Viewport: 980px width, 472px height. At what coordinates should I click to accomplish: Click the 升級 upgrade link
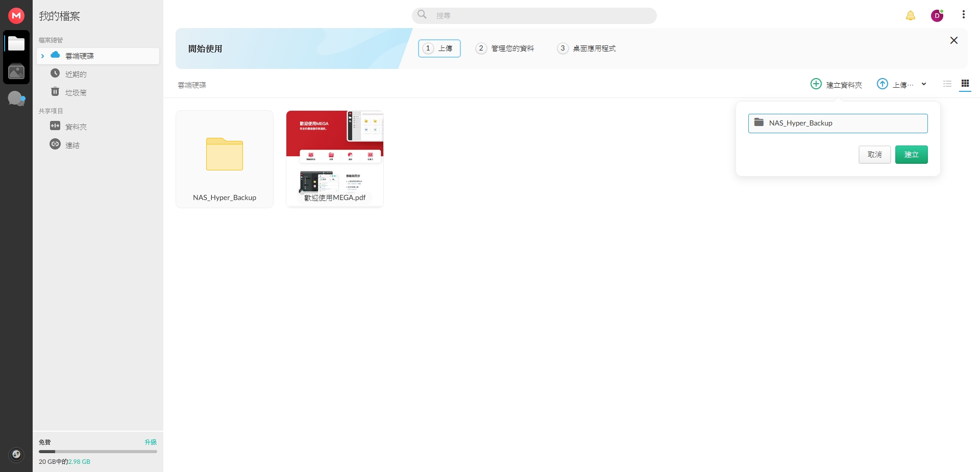point(151,442)
